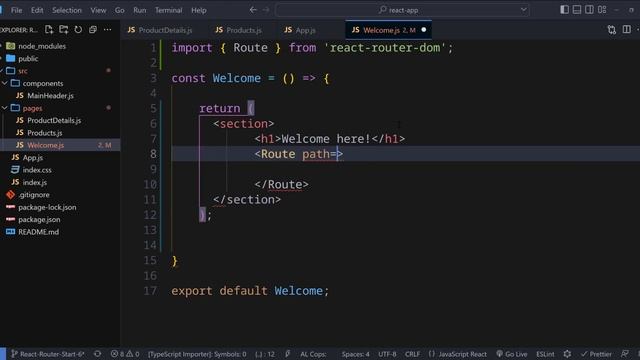Open the Selection menu
The width and height of the screenshot is (640, 360).
click(67, 10)
